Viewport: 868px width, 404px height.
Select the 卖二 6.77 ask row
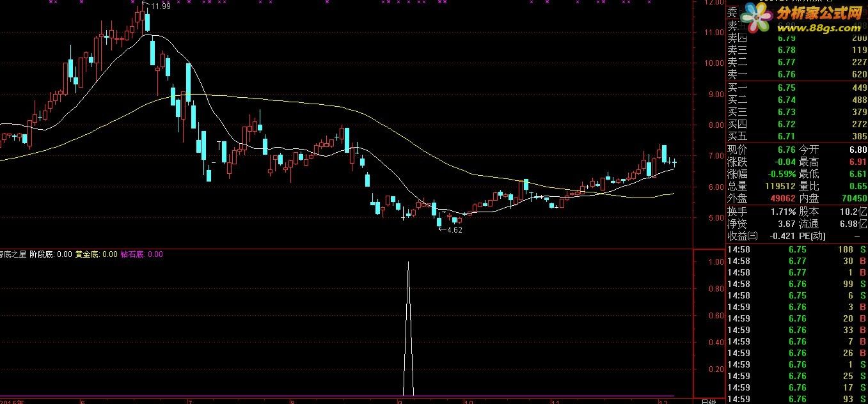pyautogui.click(x=796, y=62)
